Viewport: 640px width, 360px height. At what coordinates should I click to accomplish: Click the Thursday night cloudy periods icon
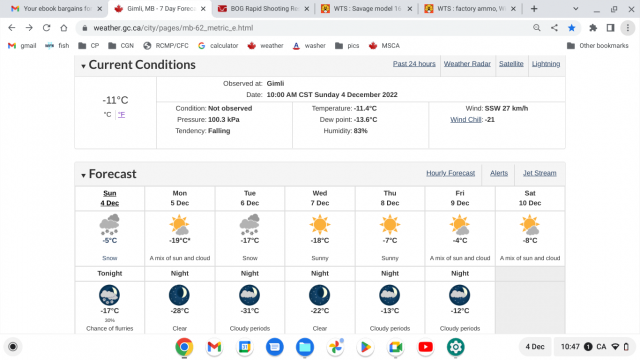pyautogui.click(x=390, y=295)
